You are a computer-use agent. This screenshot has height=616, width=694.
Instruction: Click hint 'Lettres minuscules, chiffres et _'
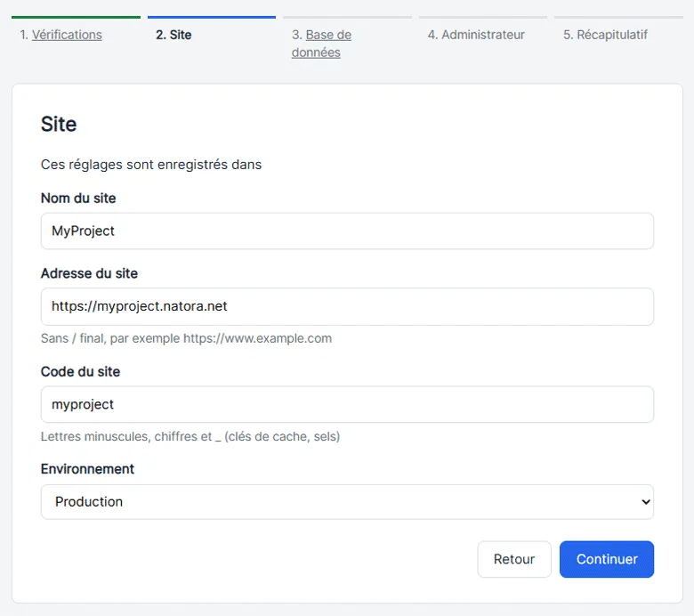point(131,436)
